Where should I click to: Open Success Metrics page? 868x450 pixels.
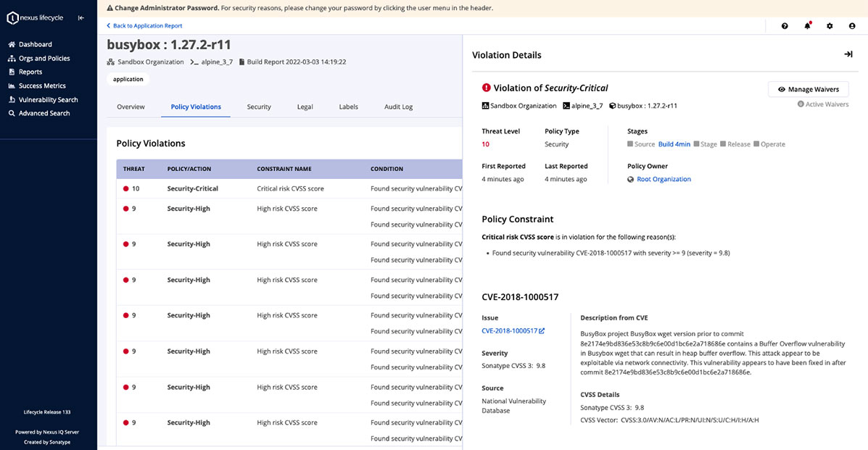(x=36, y=86)
